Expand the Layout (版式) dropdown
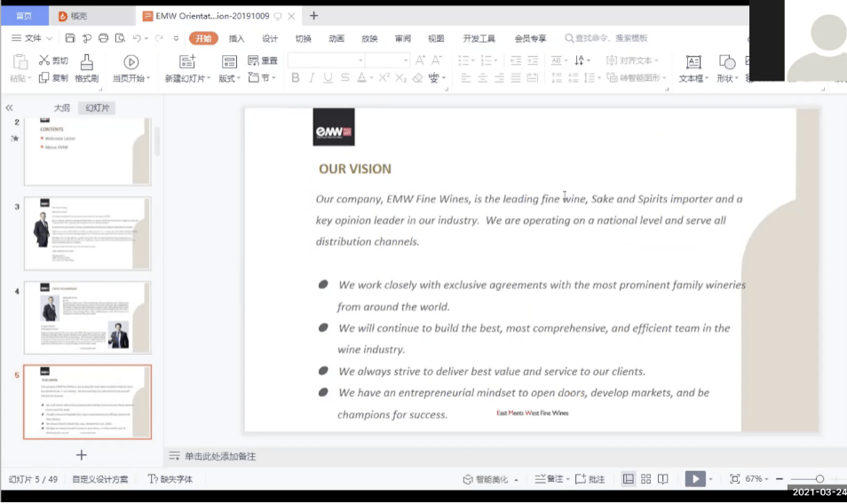Image resolution: width=847 pixels, height=504 pixels. (230, 78)
